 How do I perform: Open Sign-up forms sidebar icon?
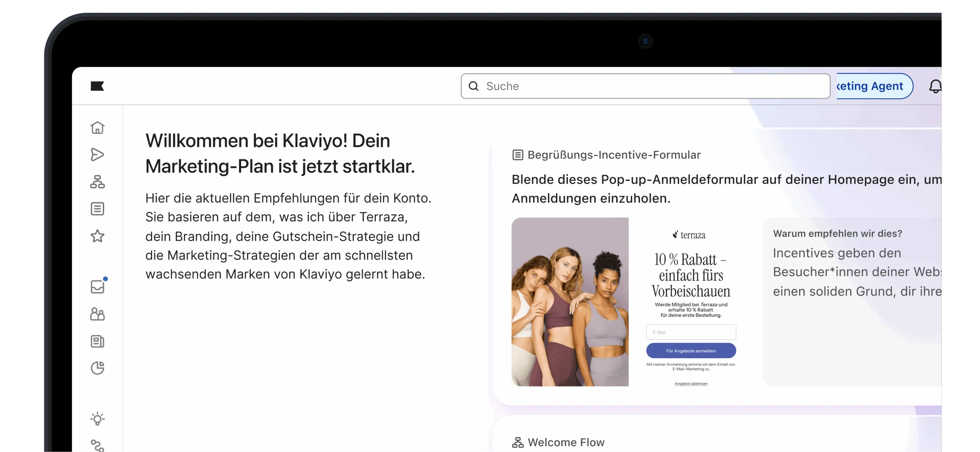click(x=98, y=209)
